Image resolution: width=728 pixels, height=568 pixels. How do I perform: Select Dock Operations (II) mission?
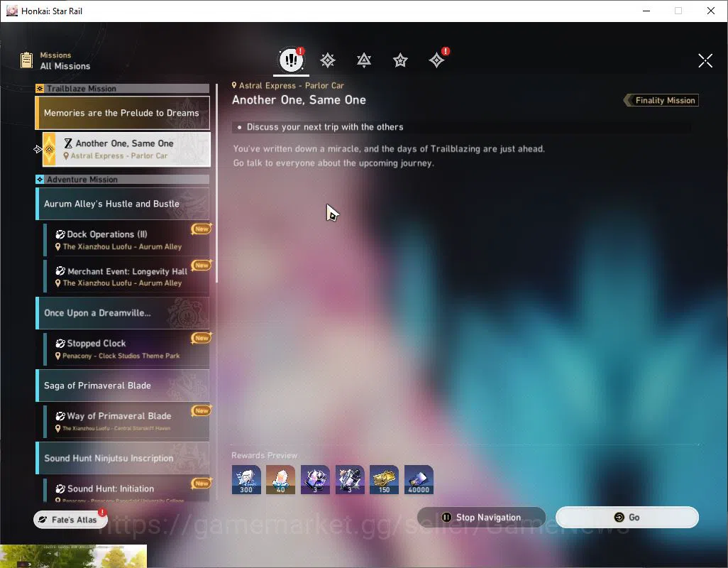[126, 240]
